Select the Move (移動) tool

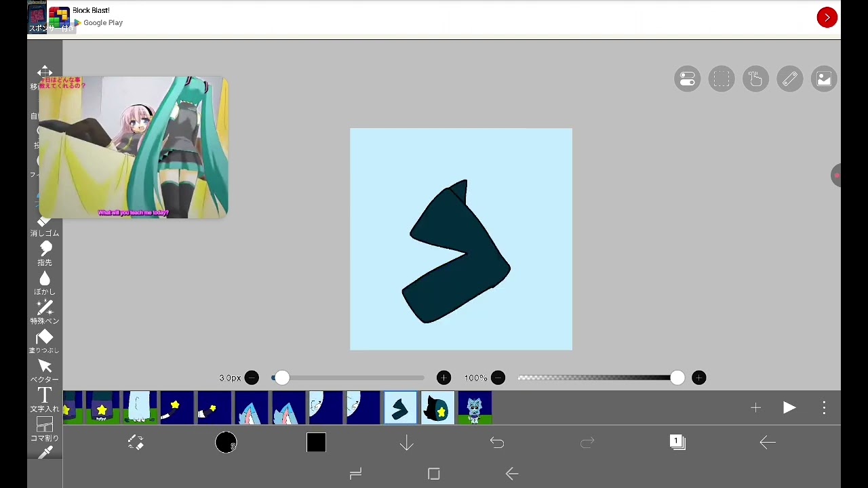pos(45,77)
